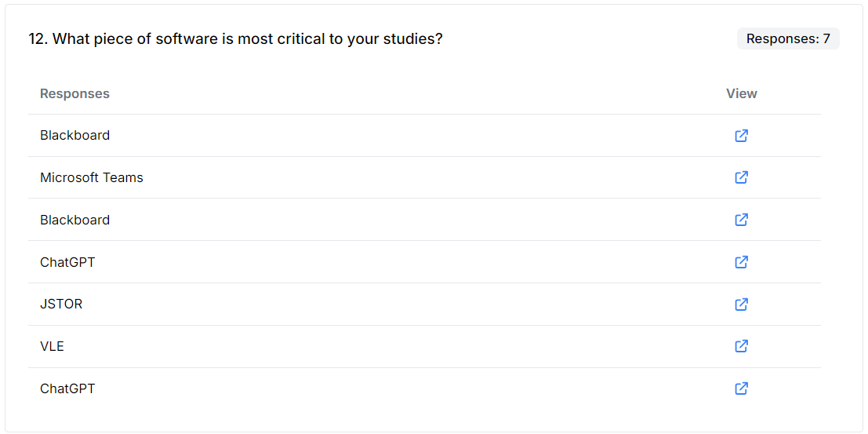
Task: Open the view icon for Microsoft Teams response
Action: (x=741, y=177)
